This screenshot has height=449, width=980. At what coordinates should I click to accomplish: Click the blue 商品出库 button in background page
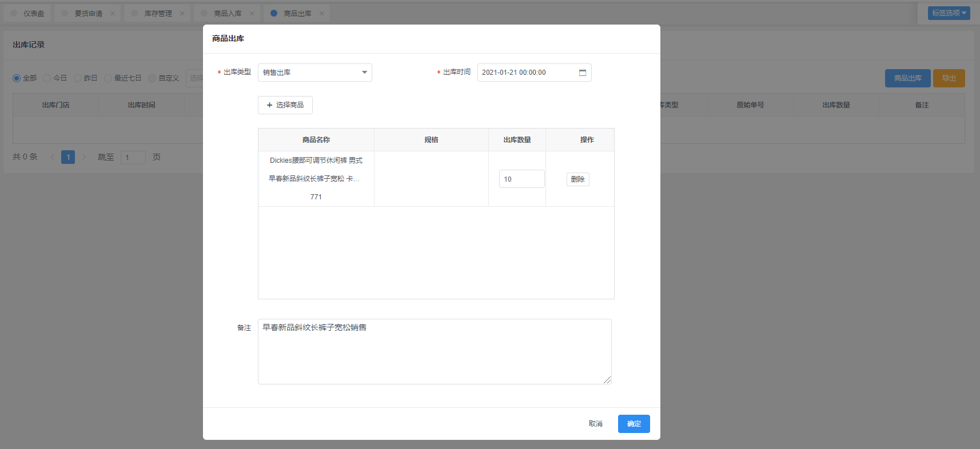coord(908,78)
